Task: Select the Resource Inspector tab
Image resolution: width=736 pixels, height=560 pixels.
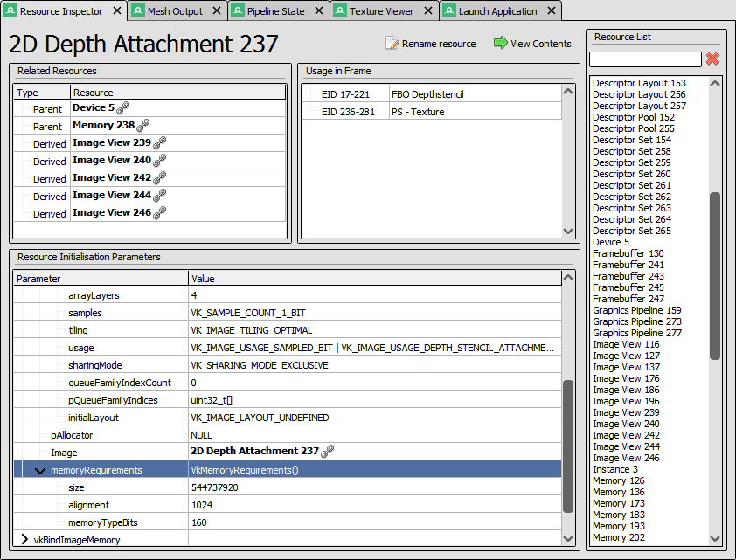Action: pos(63,10)
